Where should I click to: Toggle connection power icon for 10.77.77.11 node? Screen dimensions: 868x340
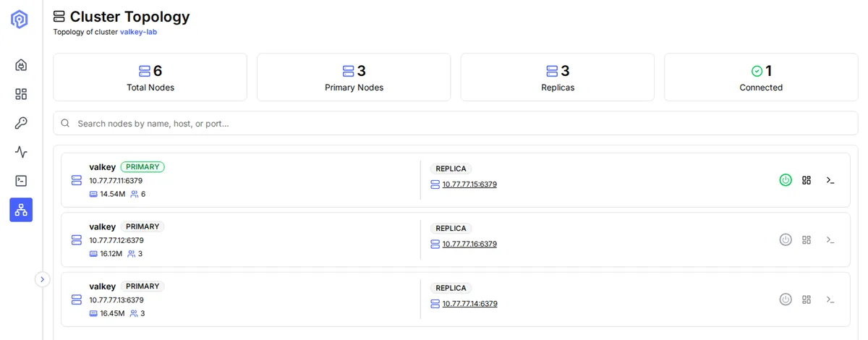(x=786, y=180)
